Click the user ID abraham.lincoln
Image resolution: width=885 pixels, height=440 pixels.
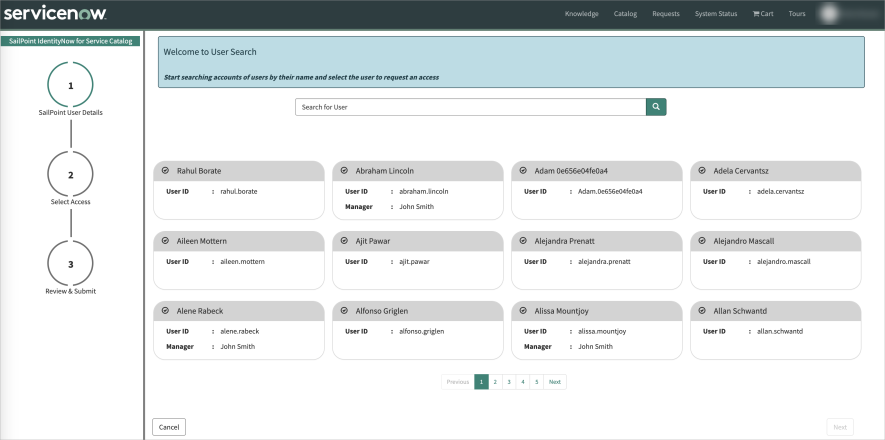[x=424, y=191]
